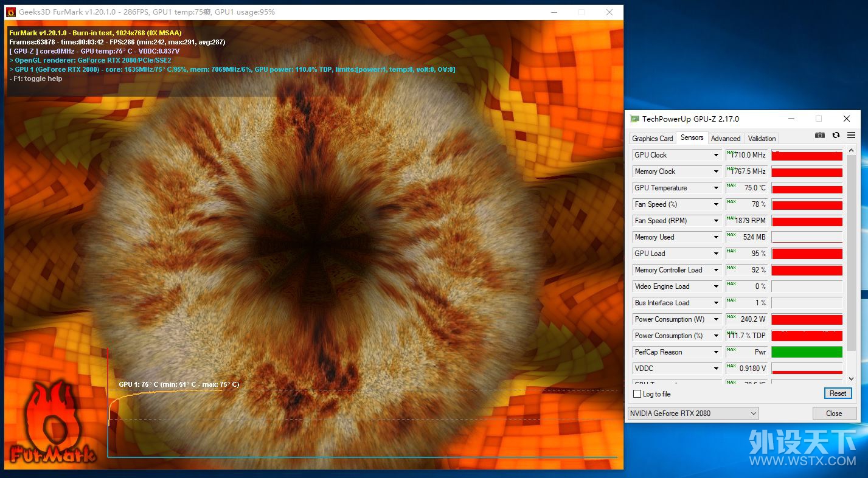Click FurMark's 'F1: toggle help' overlay text

[36, 78]
